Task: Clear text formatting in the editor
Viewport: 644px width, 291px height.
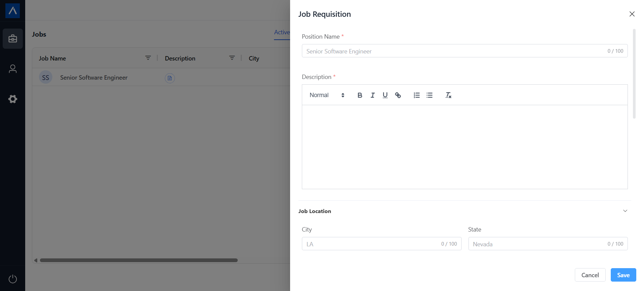Action: [x=448, y=95]
